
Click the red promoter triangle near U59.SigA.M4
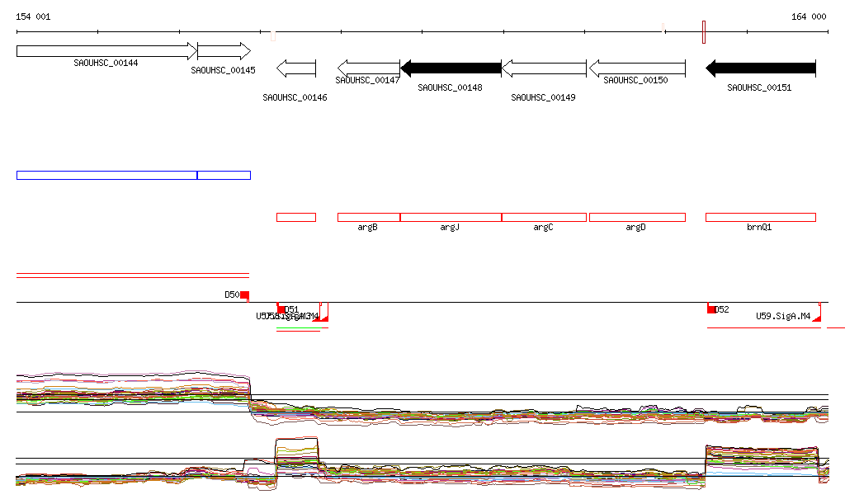817,318
